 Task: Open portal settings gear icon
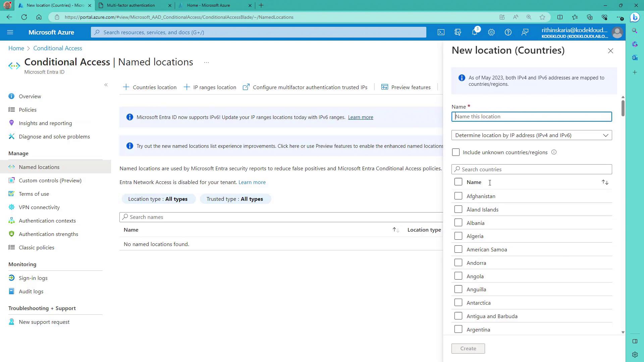click(491, 32)
